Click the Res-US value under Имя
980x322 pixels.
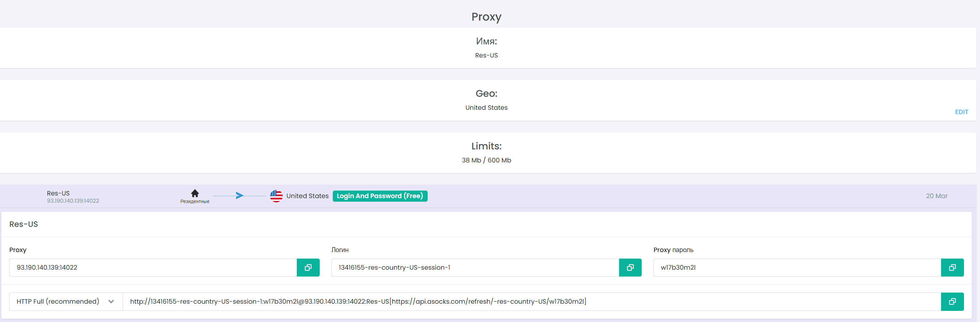point(486,56)
